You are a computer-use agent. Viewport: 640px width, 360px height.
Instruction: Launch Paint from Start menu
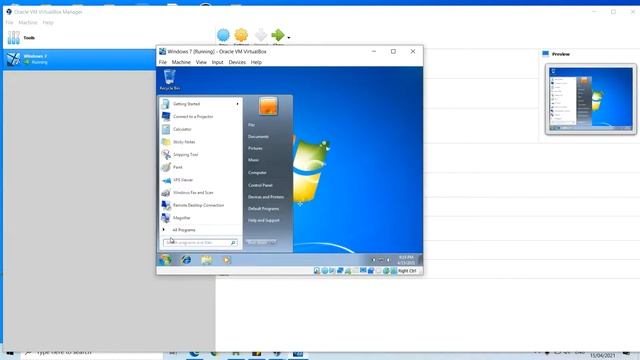[x=200, y=167]
